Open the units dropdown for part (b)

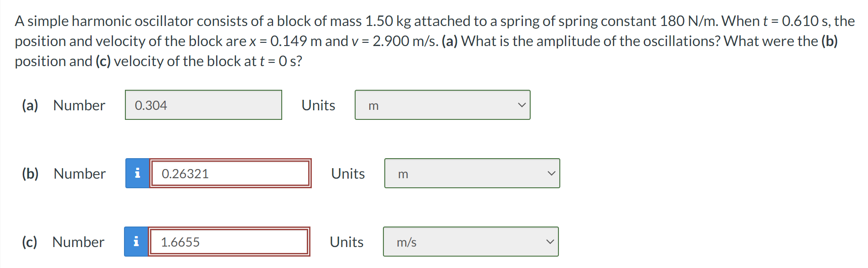(472, 173)
